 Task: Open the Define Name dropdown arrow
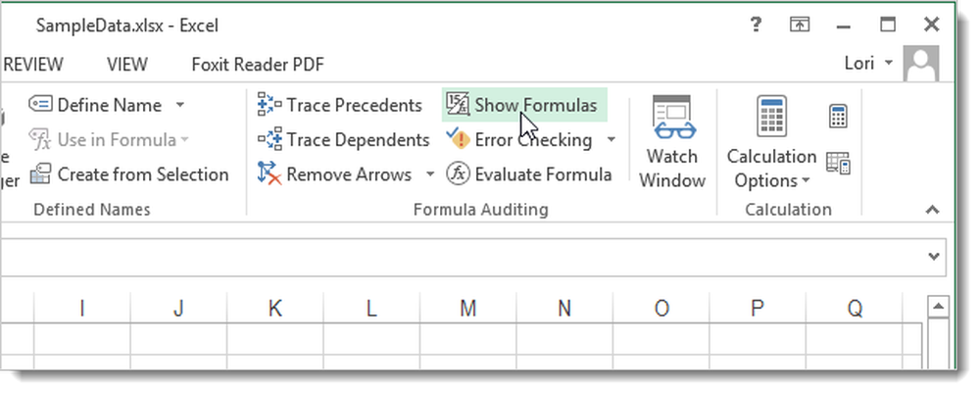(x=180, y=104)
